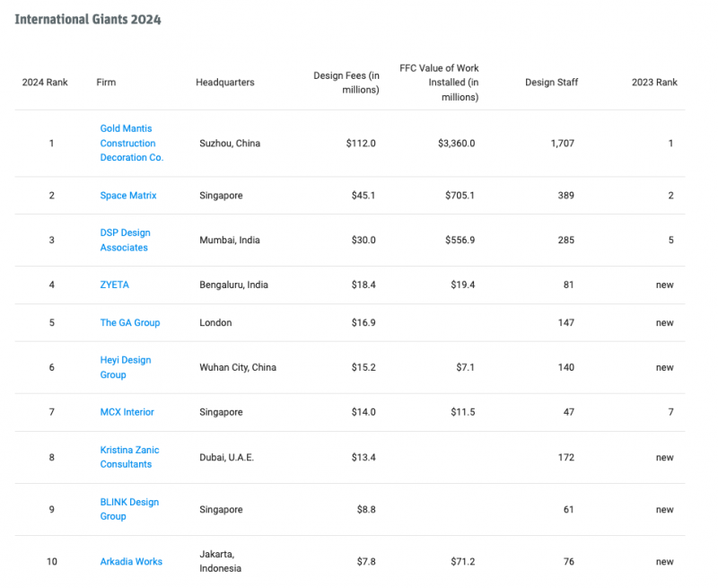Click the $71.2 FFC value

point(463,561)
